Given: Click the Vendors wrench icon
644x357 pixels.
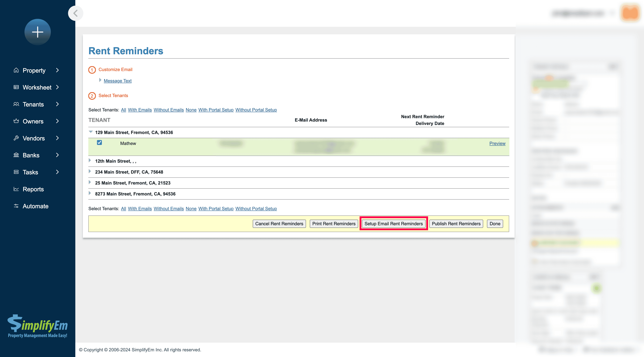Looking at the screenshot, I should [x=16, y=138].
